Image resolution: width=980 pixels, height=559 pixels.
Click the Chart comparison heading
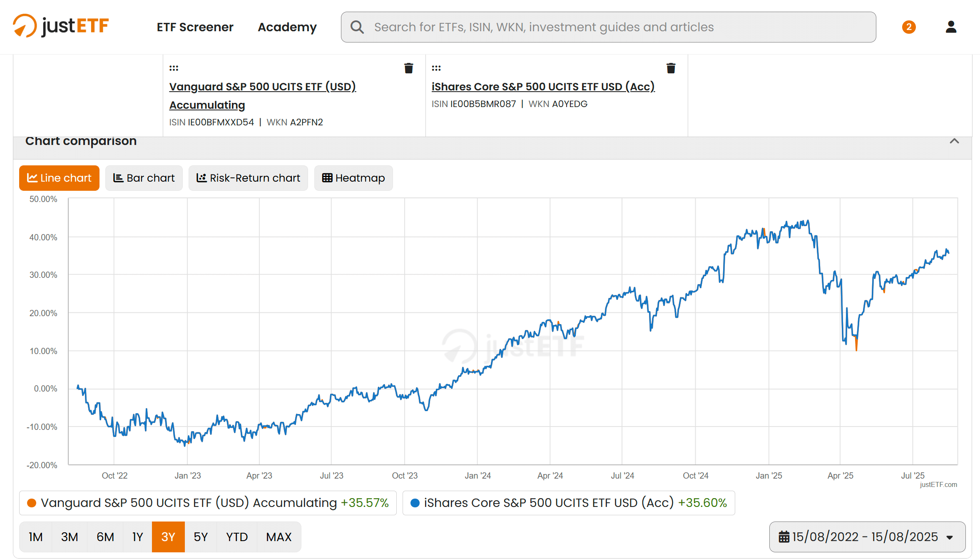(81, 141)
